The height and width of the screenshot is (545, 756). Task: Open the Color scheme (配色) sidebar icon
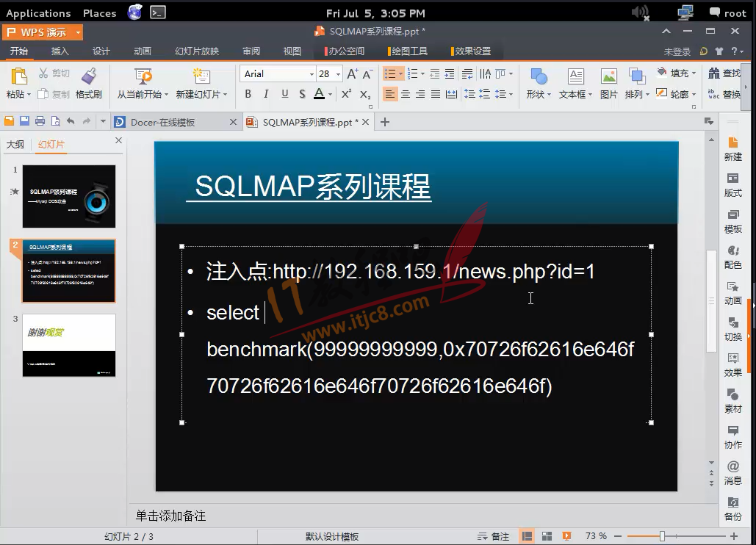click(733, 250)
